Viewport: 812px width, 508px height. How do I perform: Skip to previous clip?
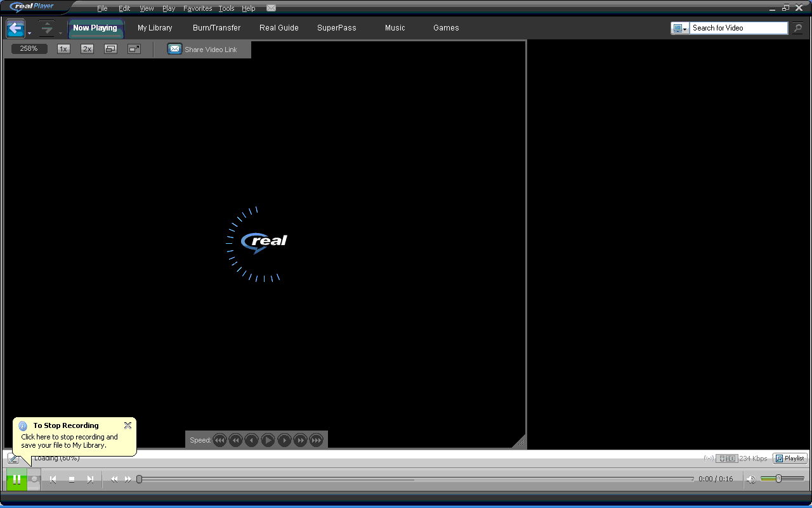coord(53,479)
